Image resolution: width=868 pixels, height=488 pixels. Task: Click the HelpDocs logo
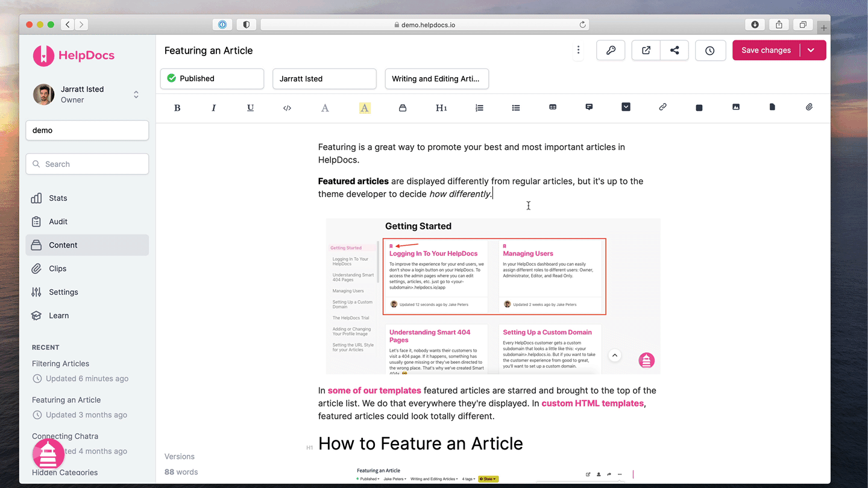74,55
